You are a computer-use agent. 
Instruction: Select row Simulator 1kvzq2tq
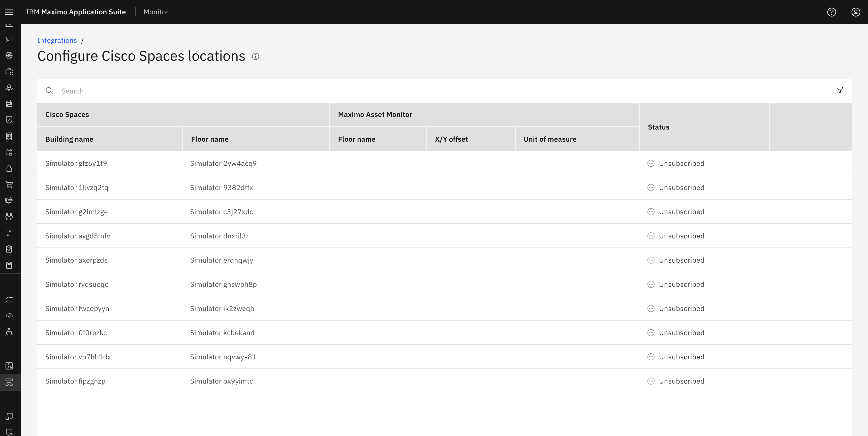click(x=444, y=188)
